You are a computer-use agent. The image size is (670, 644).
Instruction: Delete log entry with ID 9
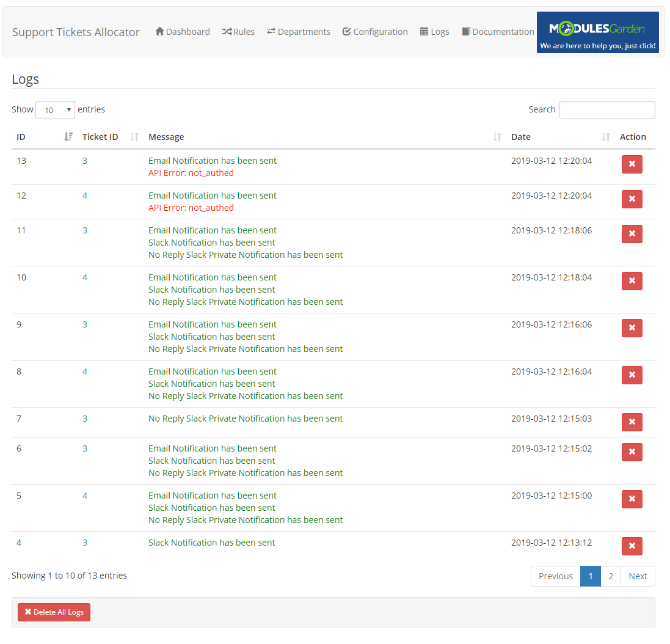click(x=632, y=327)
